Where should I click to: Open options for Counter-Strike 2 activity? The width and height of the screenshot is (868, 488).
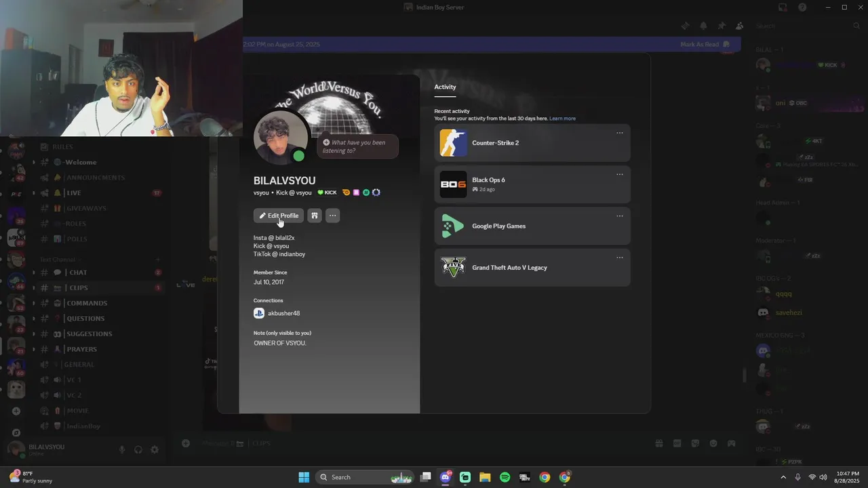(x=619, y=133)
